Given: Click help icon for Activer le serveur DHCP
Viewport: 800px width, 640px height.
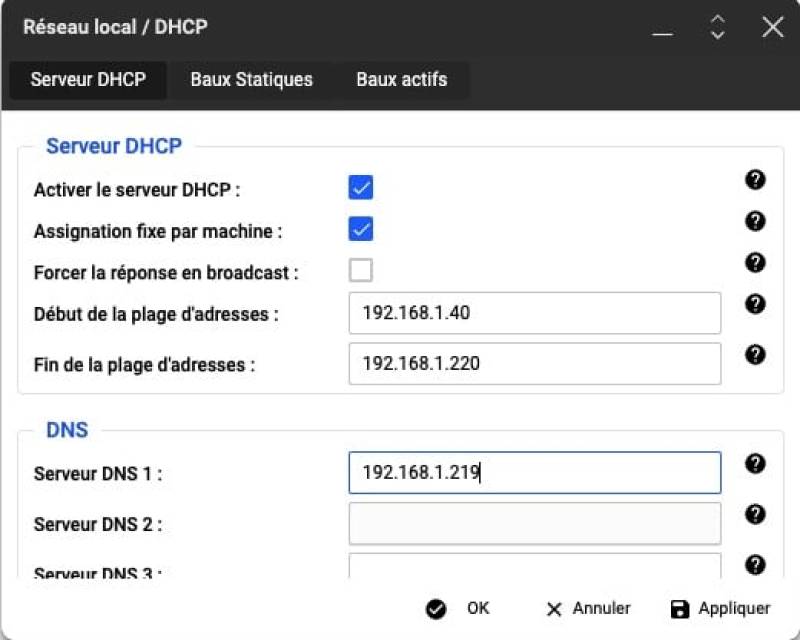Looking at the screenshot, I should click(756, 180).
